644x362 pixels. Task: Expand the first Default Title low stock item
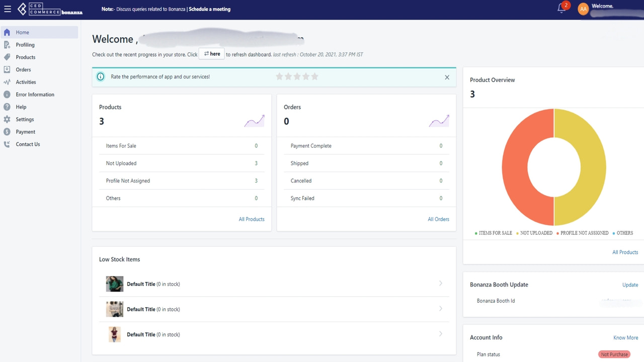coord(441,284)
